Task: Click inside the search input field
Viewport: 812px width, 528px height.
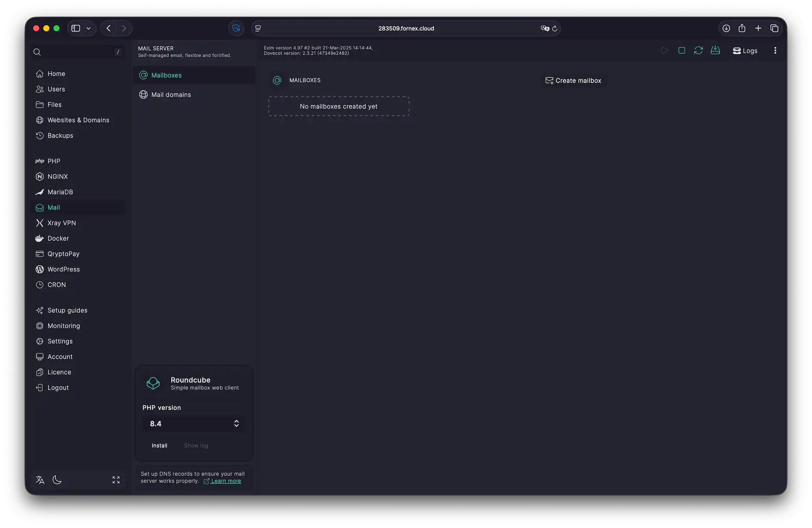Action: (76, 52)
